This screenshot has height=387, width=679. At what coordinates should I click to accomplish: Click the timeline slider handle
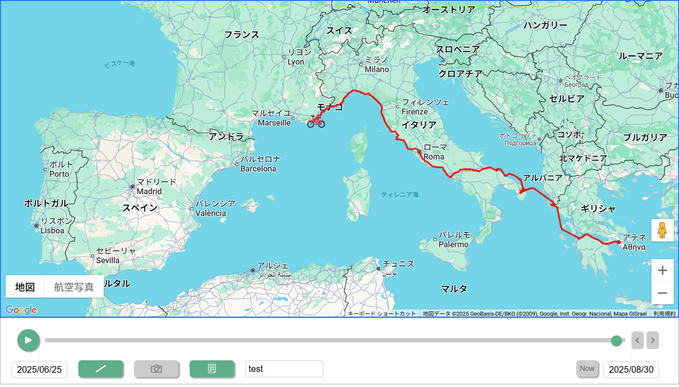click(616, 341)
